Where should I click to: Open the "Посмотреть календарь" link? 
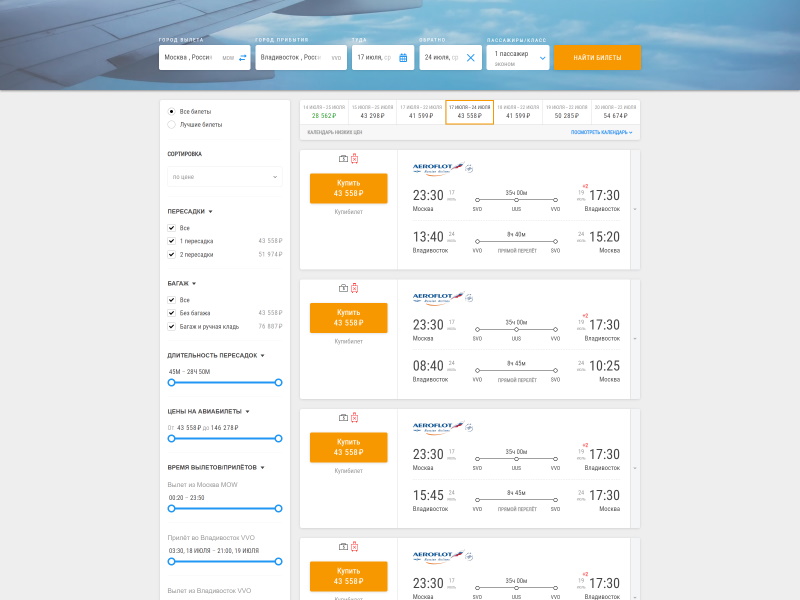pyautogui.click(x=601, y=132)
